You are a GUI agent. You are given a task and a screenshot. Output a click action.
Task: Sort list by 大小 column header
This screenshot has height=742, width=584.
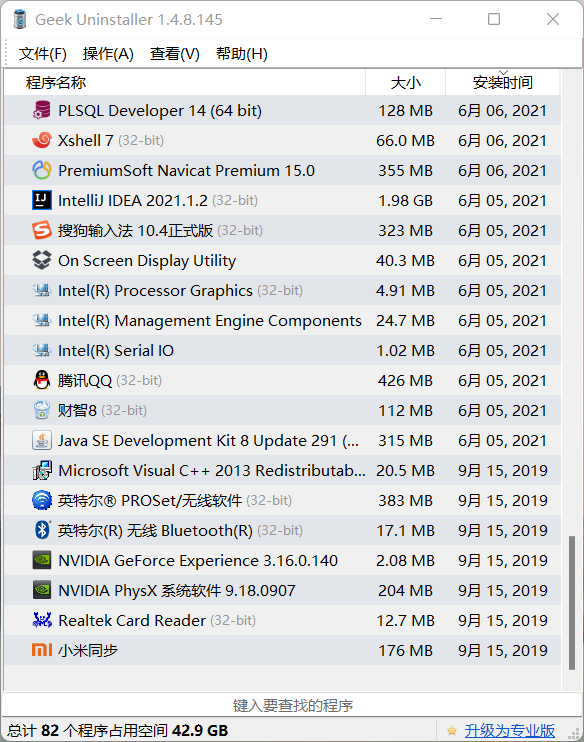[405, 82]
